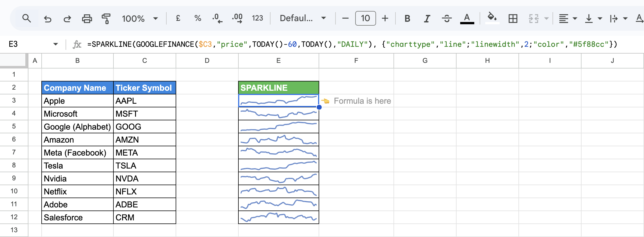The image size is (644, 237).
Task: Expand merge cells options arrow
Action: click(x=546, y=19)
